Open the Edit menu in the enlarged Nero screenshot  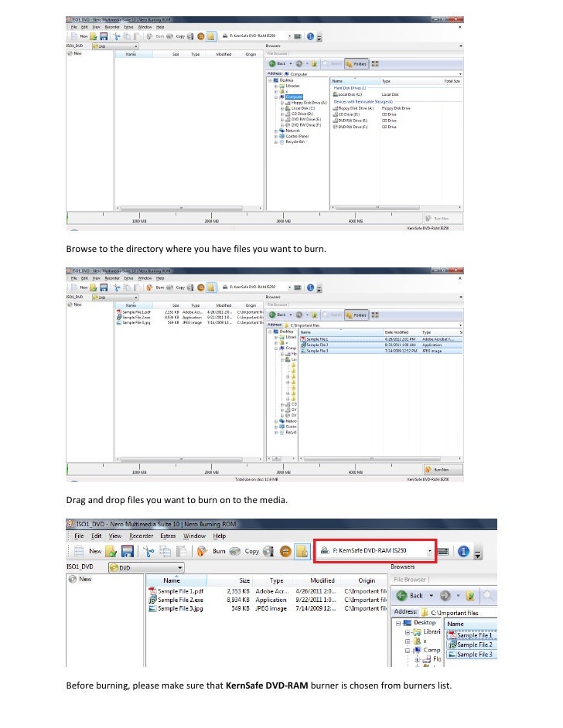point(96,536)
